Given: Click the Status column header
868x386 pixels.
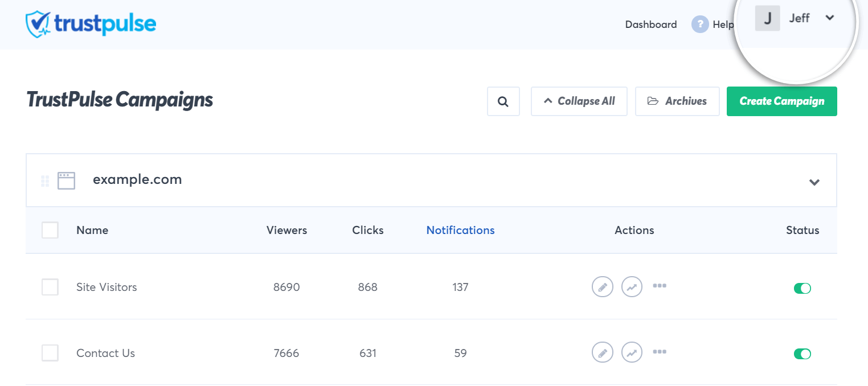Looking at the screenshot, I should pyautogui.click(x=803, y=230).
